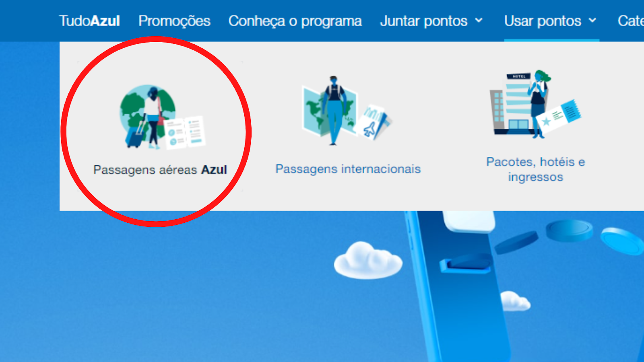The height and width of the screenshot is (362, 644).
Task: Collapse the Usar pontos chevron arrow
Action: click(592, 20)
